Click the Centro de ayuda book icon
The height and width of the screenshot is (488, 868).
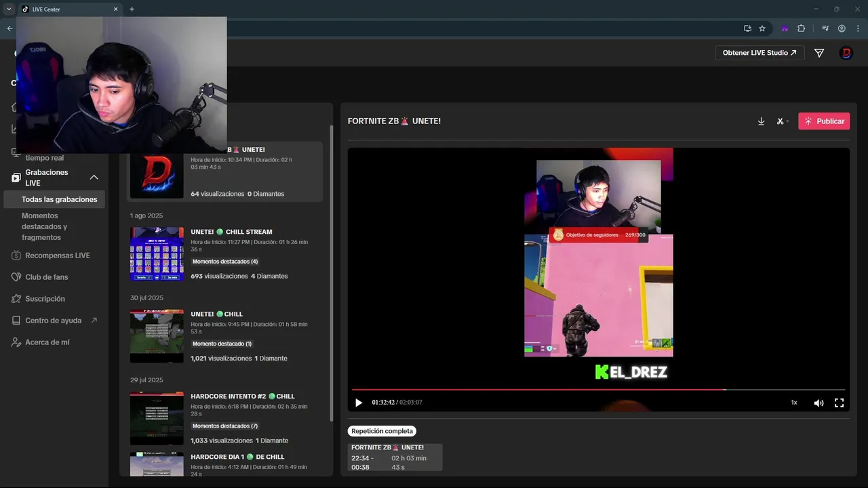point(16,321)
